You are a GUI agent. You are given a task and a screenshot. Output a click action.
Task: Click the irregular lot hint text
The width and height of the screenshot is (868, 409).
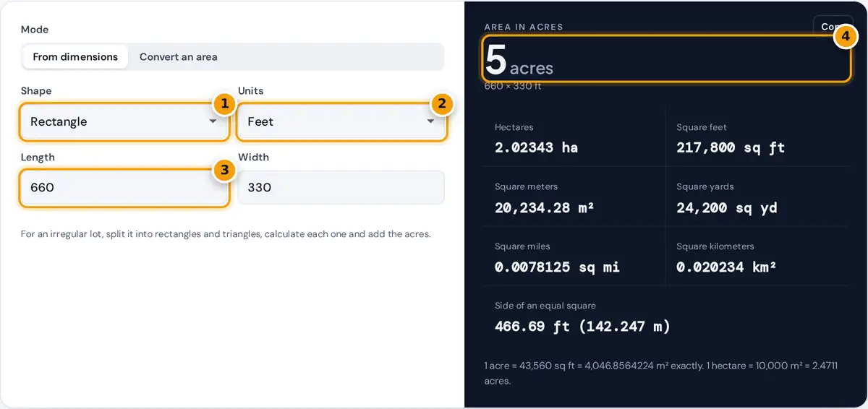[226, 234]
